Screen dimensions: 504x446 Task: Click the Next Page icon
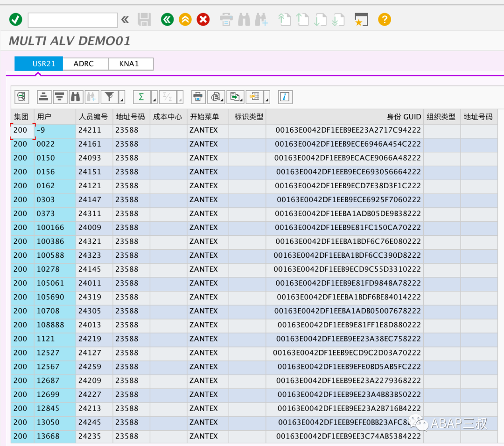coord(320,20)
